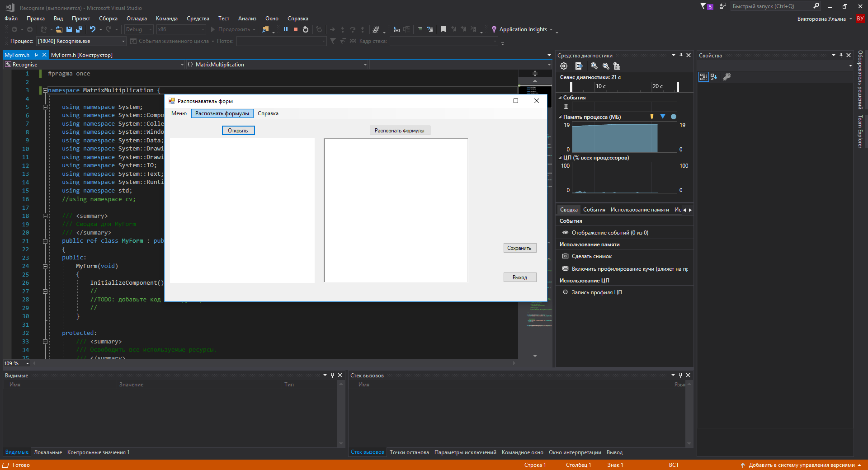
Task: Click the split editor plus icon
Action: click(535, 73)
